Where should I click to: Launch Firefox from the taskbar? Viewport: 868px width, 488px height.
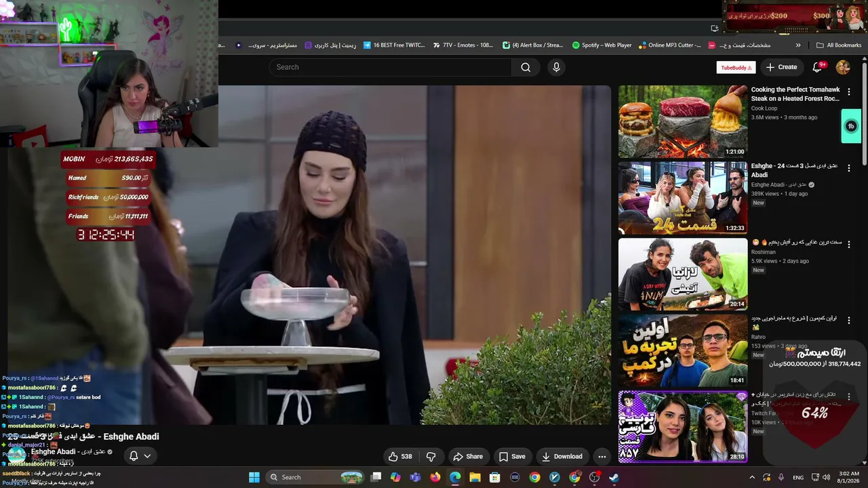coord(435,477)
